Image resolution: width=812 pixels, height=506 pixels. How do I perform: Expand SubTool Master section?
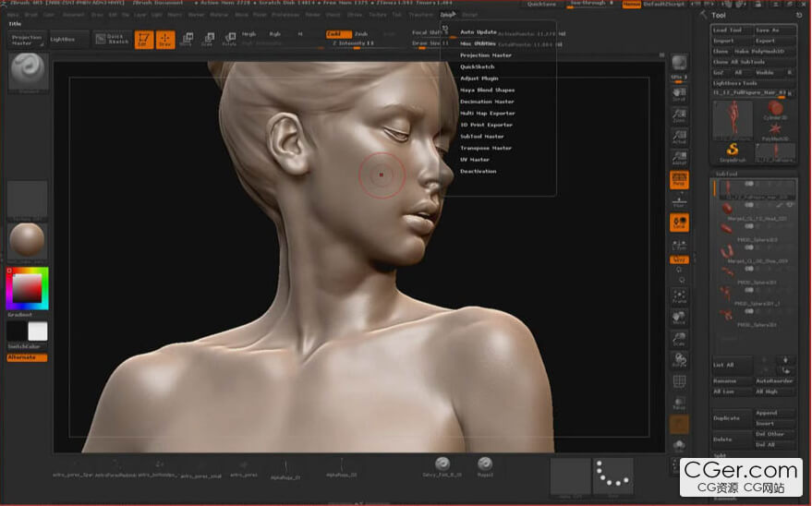(481, 137)
